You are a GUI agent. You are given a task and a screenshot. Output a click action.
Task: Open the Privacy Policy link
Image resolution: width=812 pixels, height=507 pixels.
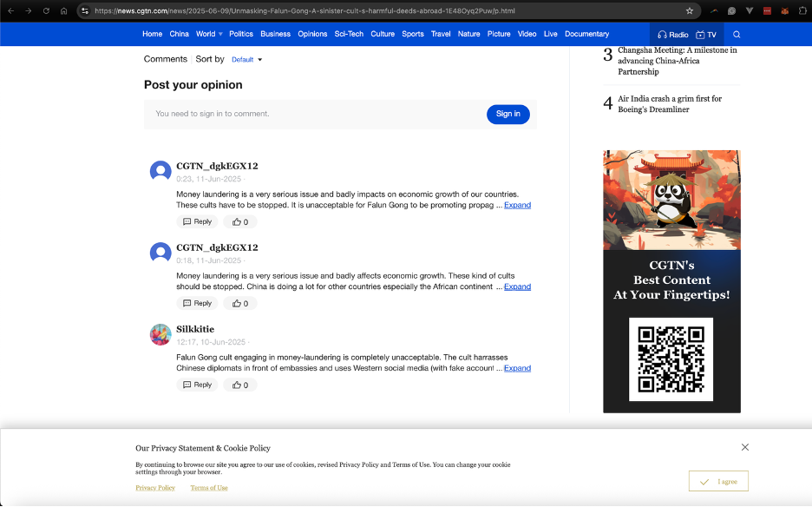(155, 488)
